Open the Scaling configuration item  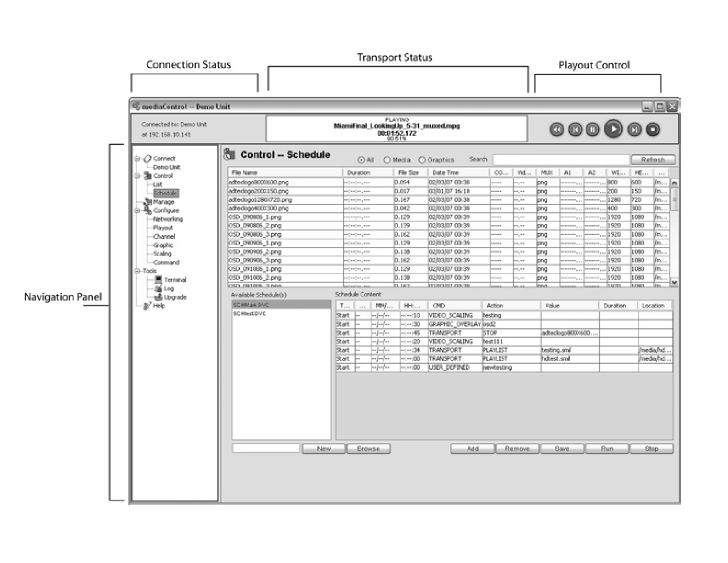coord(162,254)
